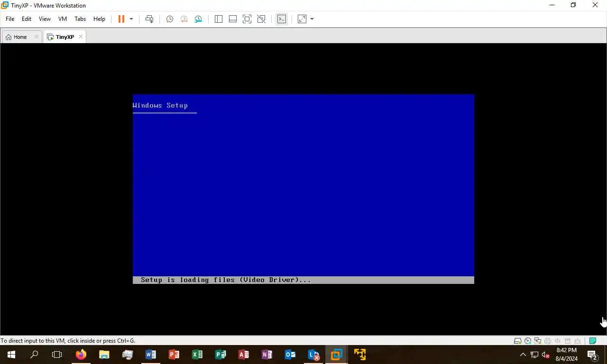This screenshot has width=607, height=364.
Task: Click the stretch guest display icon
Action: pos(302,19)
